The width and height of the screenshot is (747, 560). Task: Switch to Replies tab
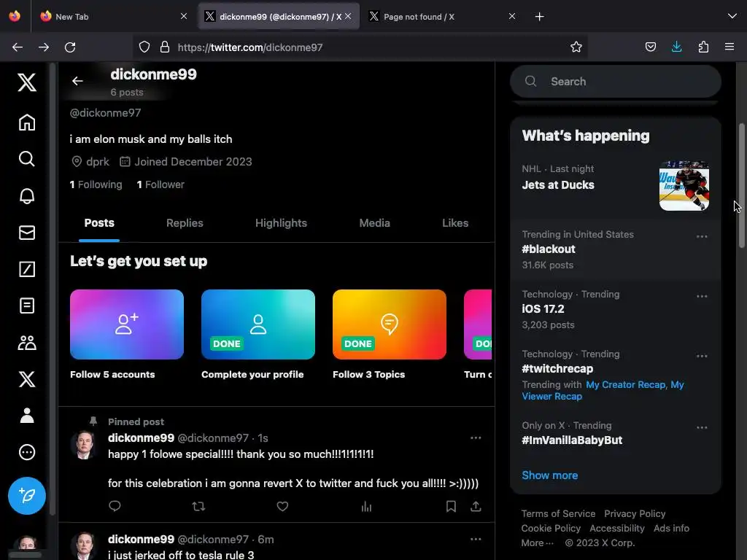[185, 223]
